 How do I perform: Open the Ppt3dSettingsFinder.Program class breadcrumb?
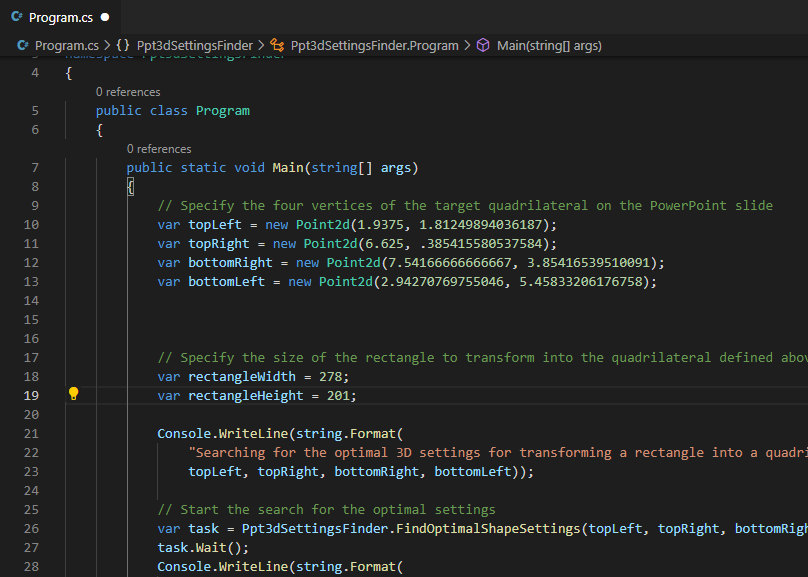[x=375, y=46]
